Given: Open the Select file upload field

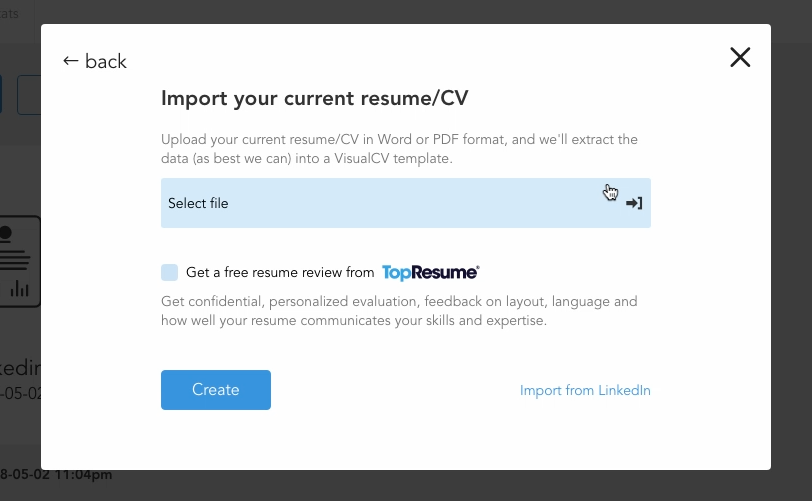Looking at the screenshot, I should coord(405,203).
